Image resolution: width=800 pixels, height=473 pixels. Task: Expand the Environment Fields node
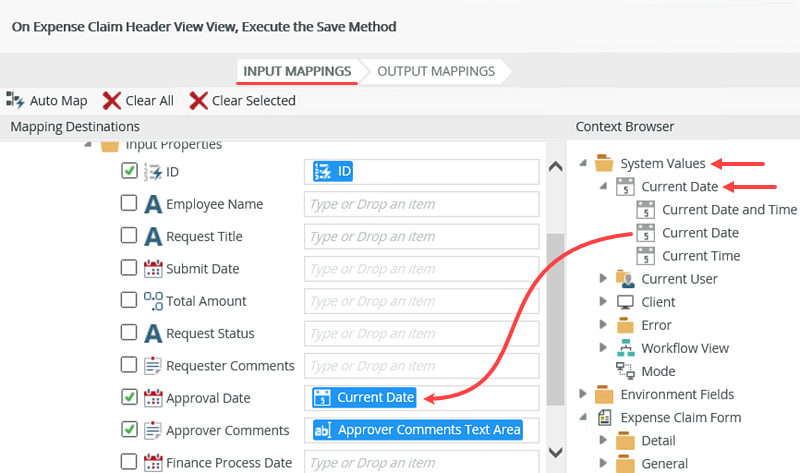tap(582, 394)
